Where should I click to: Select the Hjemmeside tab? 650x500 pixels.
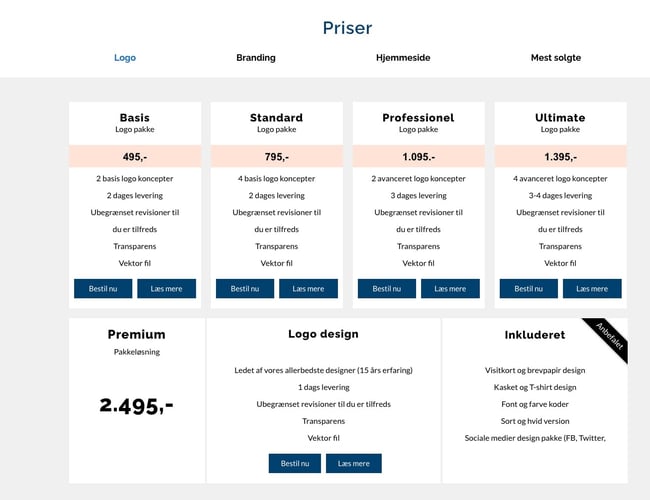coord(403,58)
